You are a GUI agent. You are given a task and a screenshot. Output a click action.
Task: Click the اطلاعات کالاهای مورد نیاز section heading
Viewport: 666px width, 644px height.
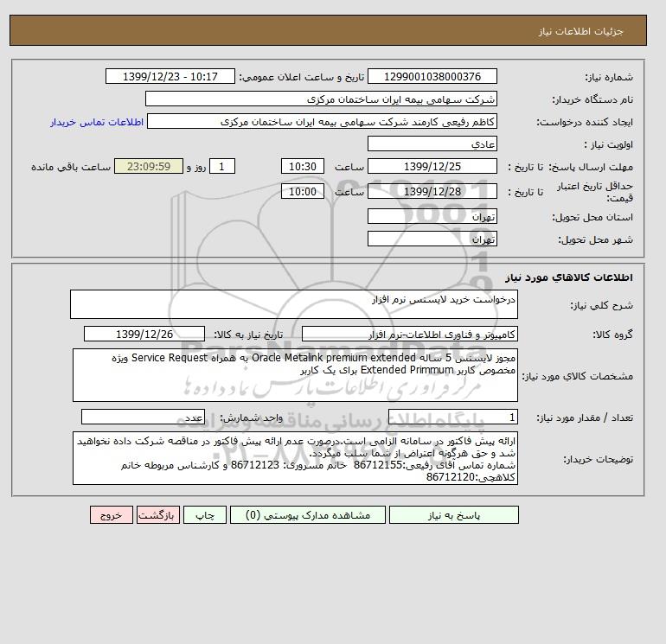(x=569, y=277)
